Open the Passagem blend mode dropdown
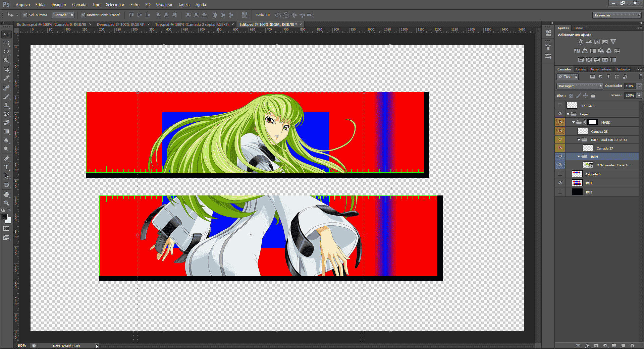Screen dimensions: 644x349 click(x=580, y=86)
